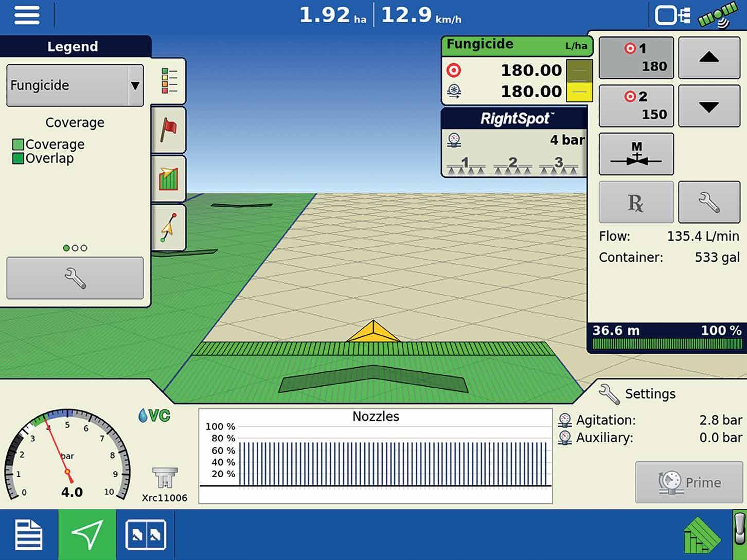The image size is (747, 560).
Task: Tap the GPS satellite status icon
Action: point(718,15)
